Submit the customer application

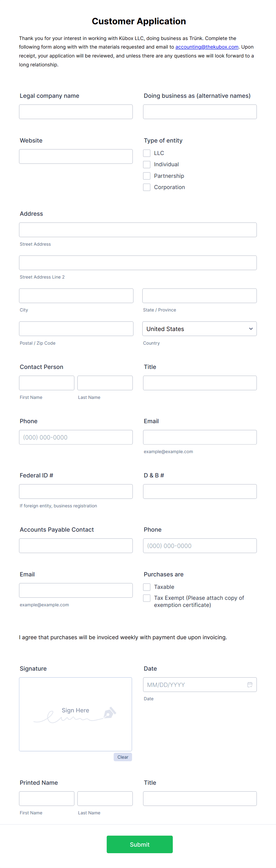(140, 844)
